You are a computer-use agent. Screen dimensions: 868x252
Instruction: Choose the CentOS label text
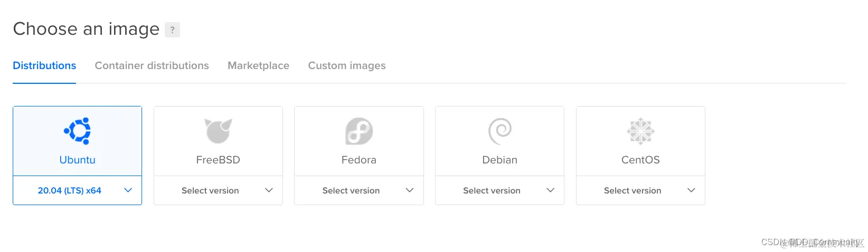(x=640, y=160)
